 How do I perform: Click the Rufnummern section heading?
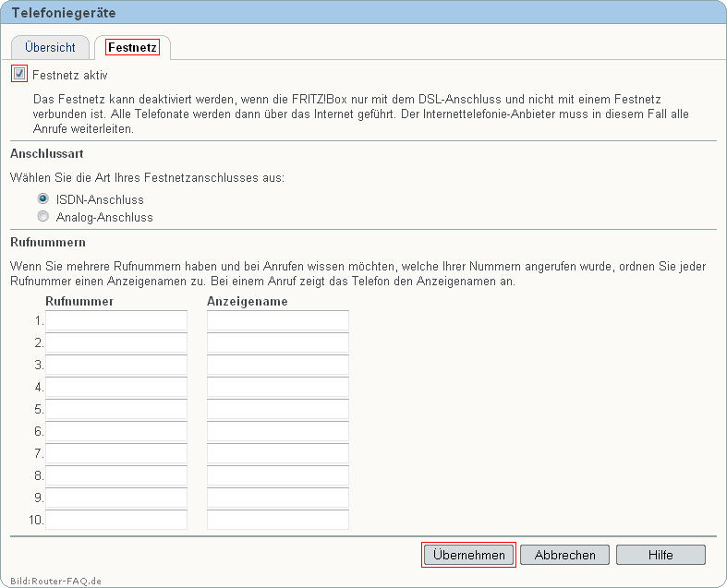(48, 243)
